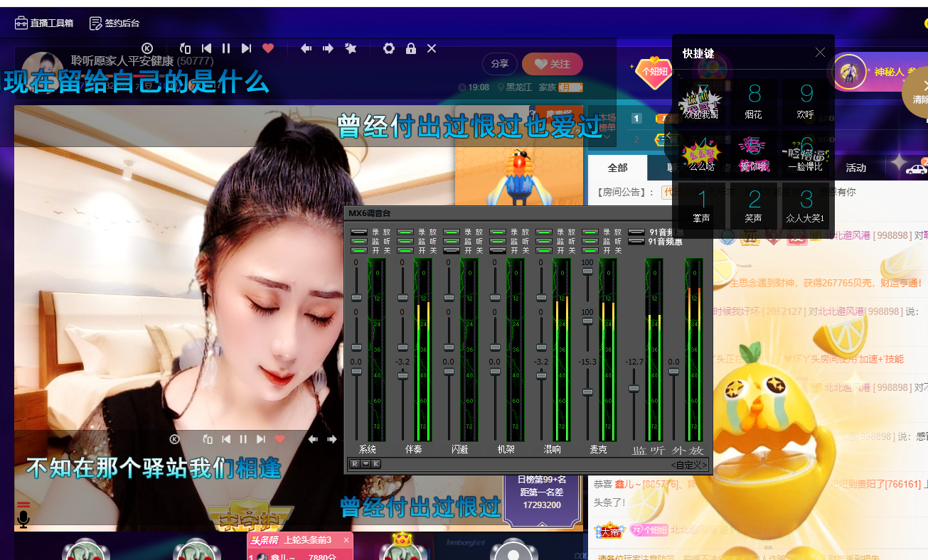Click 外放 master fader showing 0.0
The image size is (928, 560).
(673, 372)
